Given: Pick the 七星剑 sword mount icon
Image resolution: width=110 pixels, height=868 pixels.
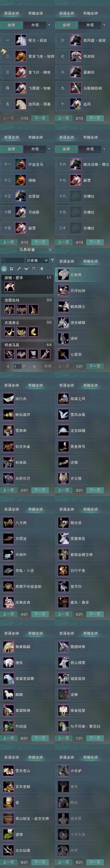Looking at the screenshot, I should 63,354.
